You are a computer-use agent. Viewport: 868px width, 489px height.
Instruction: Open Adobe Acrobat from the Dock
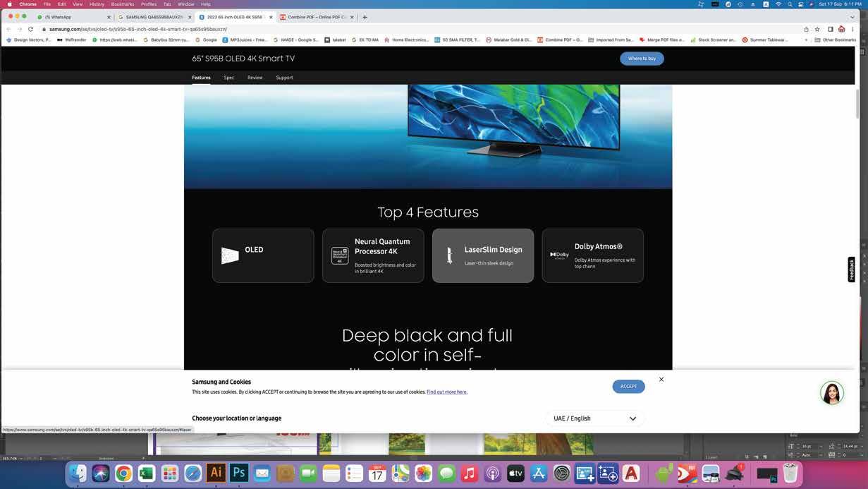[x=631, y=473]
